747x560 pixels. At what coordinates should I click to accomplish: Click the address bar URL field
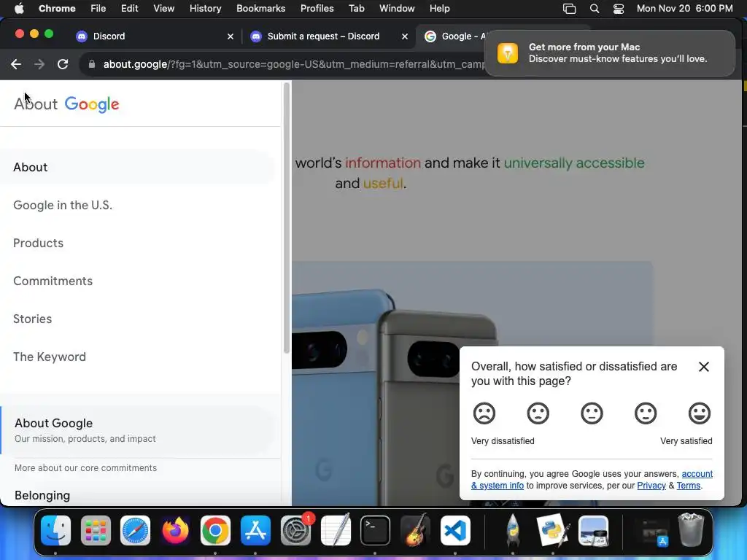coord(293,64)
